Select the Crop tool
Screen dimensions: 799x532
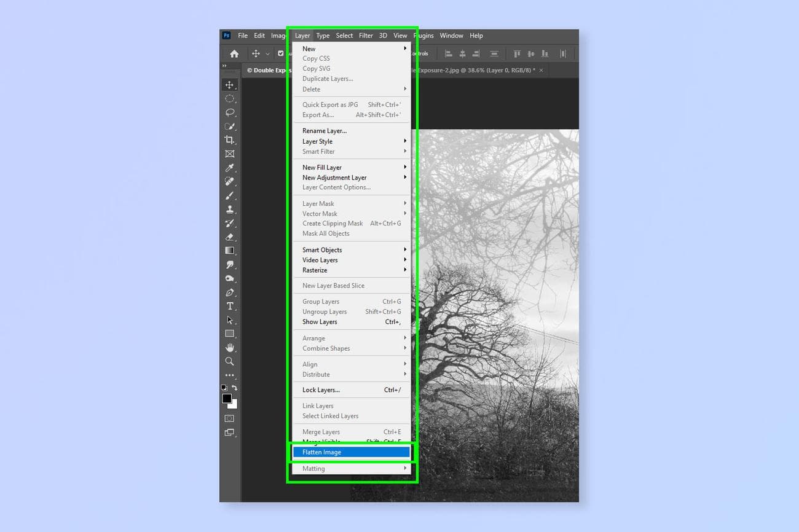pos(230,140)
